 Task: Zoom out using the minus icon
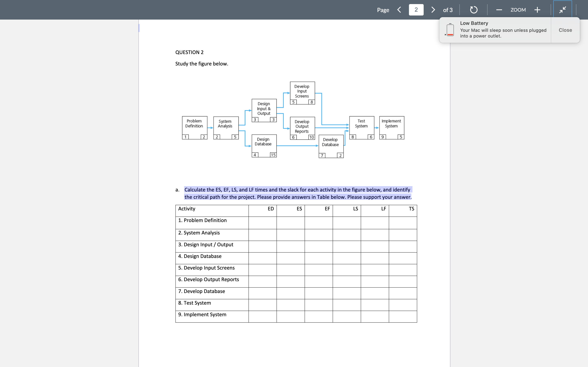point(499,10)
